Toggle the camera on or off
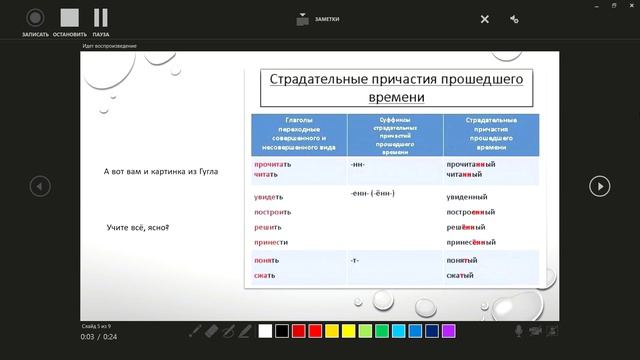The image size is (640, 360). coord(535,331)
